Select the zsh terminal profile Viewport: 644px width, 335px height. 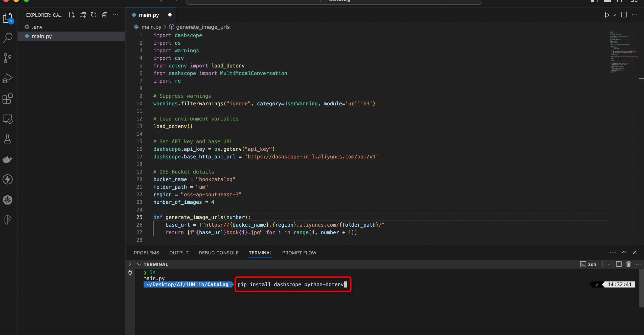(x=588, y=264)
